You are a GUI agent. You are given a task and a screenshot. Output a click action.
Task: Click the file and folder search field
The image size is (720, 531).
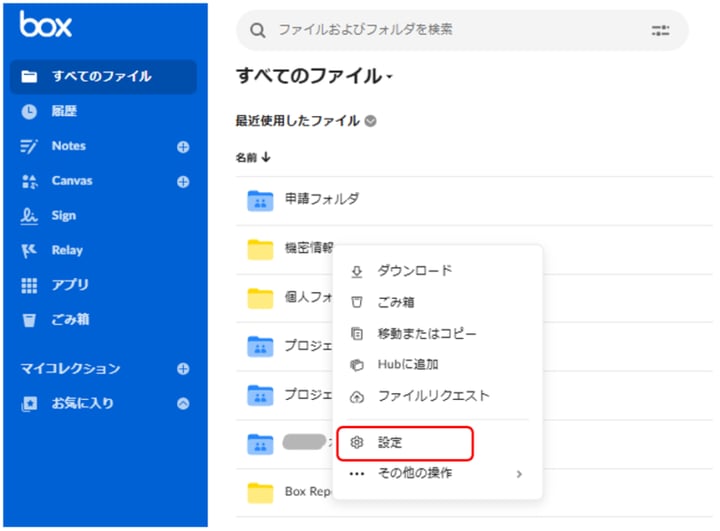[x=440, y=30]
